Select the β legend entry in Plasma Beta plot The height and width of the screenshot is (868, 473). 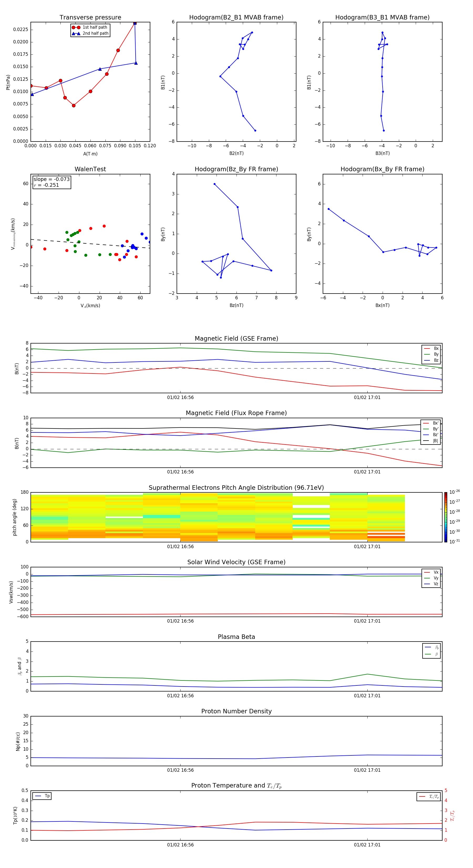coord(431,654)
